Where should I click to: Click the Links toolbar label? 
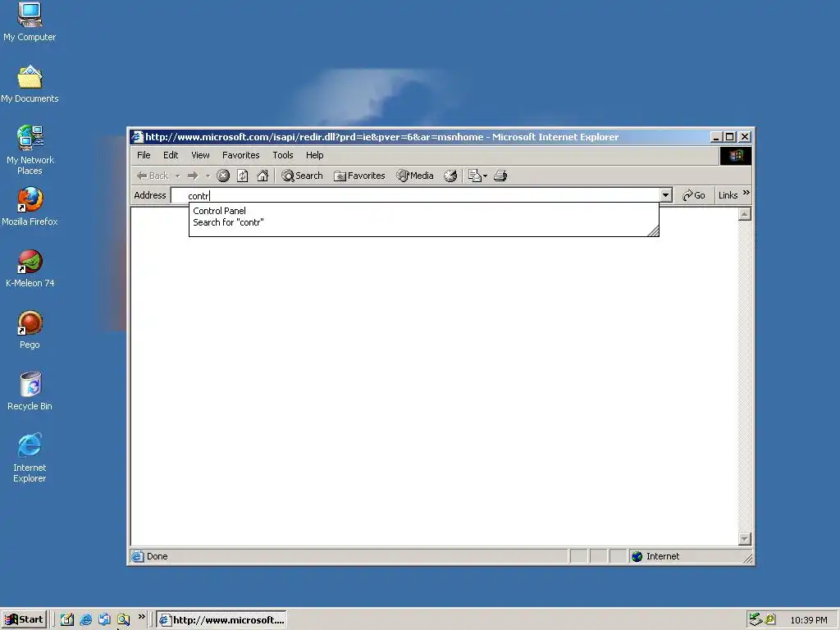pyautogui.click(x=728, y=195)
